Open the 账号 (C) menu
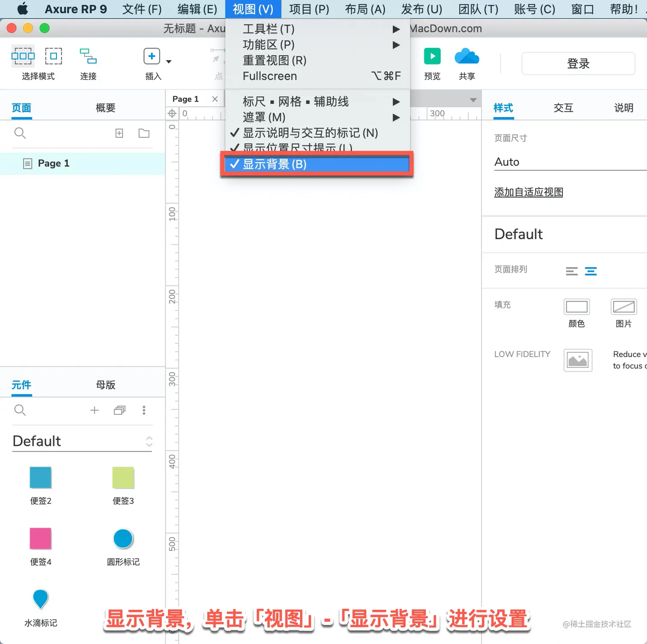 click(534, 9)
